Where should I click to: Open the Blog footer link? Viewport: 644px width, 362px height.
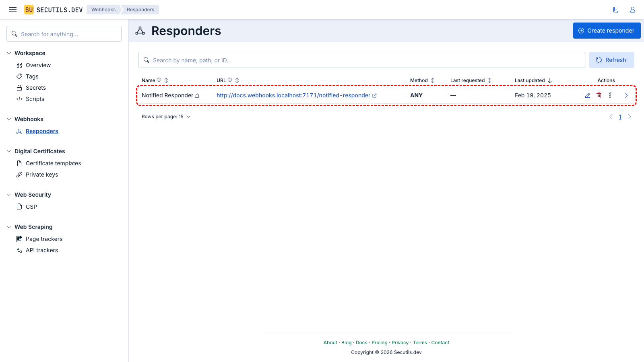coord(347,343)
